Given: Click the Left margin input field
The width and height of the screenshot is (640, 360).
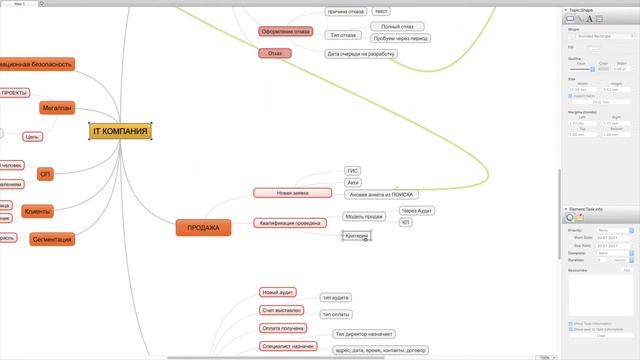Looking at the screenshot, I should pos(582,123).
